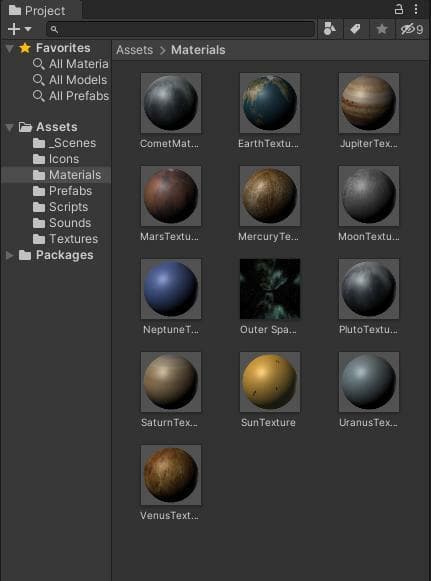Open the Textures folder
The height and width of the screenshot is (581, 431).
click(73, 239)
